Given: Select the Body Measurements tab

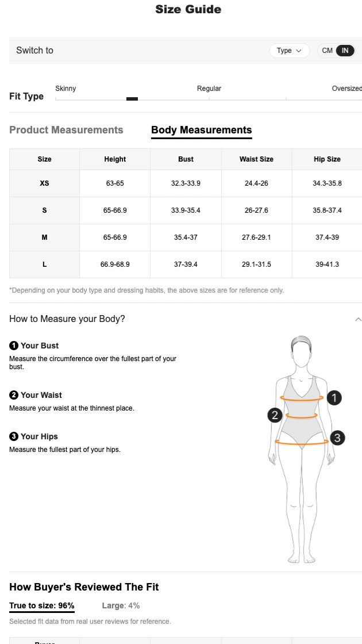Looking at the screenshot, I should point(201,130).
